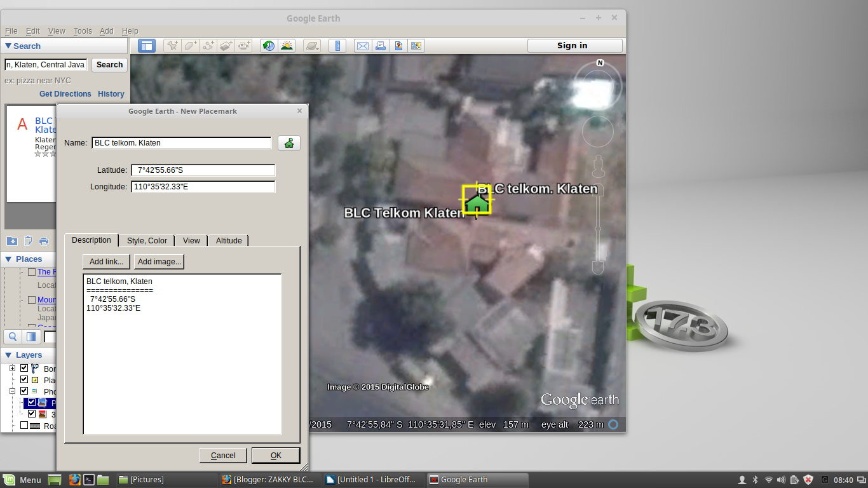
Task: Open the View menu
Action: (x=57, y=30)
